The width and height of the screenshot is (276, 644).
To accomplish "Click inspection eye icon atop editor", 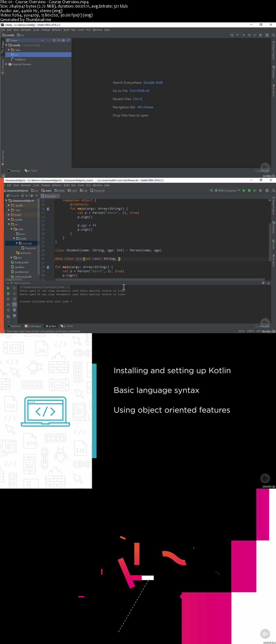I will pyautogui.click(x=270, y=200).
